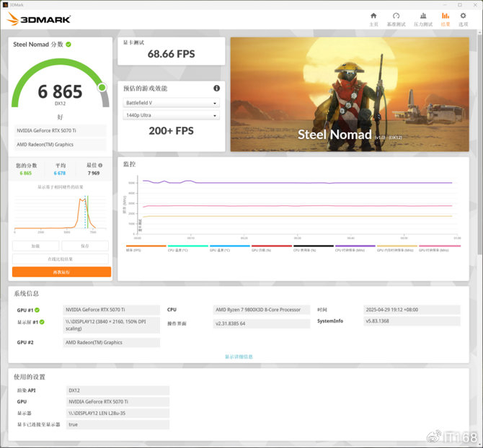Click the true value for display connected

(118, 424)
